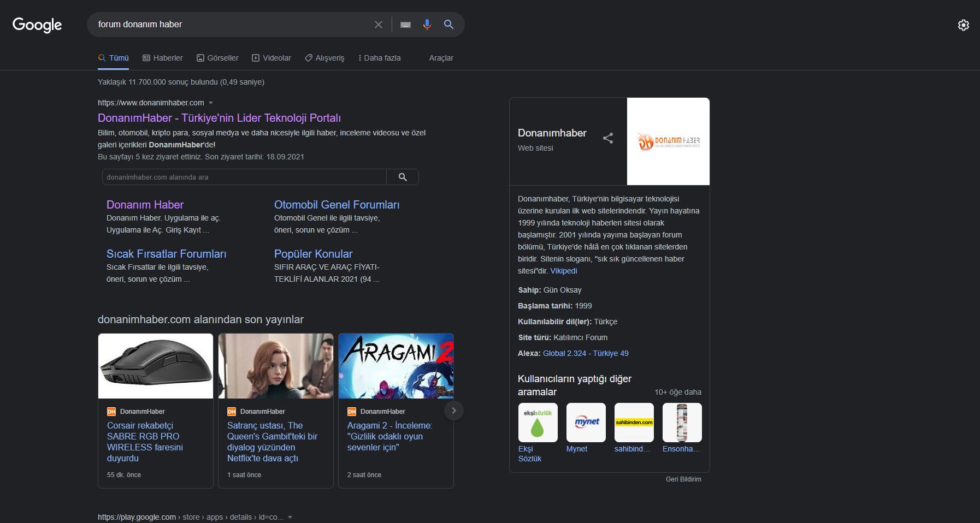This screenshot has width=980, height=523.
Task: Click DH icon on Corsair card
Action: click(111, 412)
